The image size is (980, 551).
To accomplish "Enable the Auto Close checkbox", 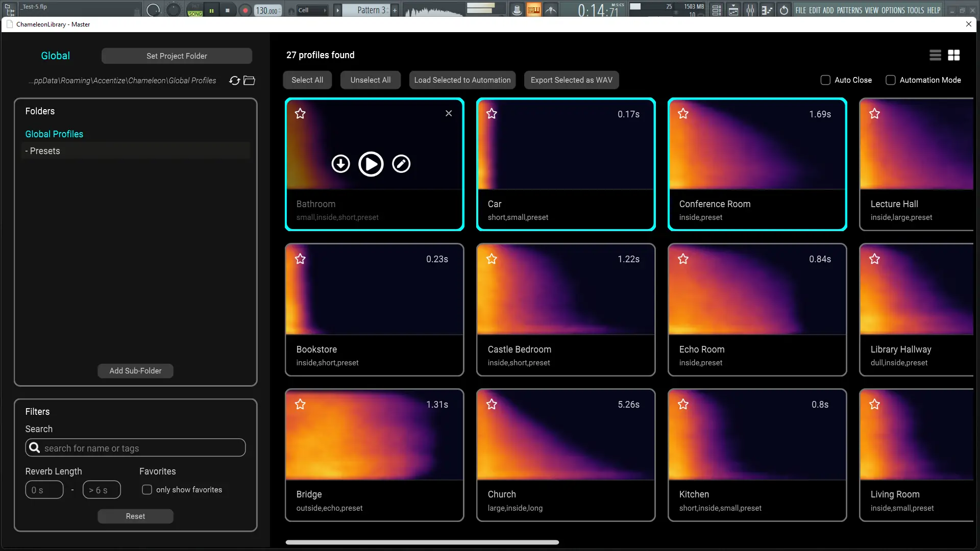I will coord(825,80).
